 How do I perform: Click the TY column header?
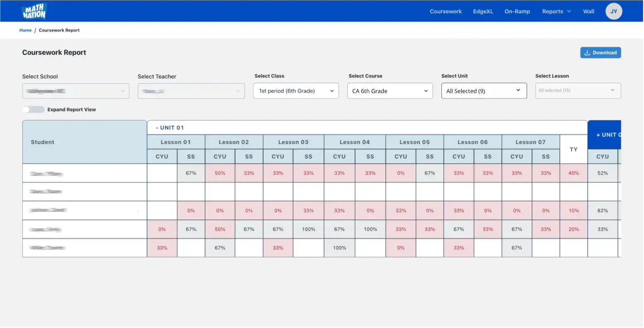(573, 150)
